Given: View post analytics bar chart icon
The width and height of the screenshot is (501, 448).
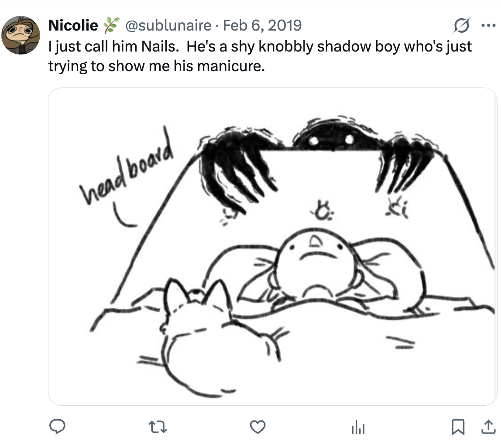Looking at the screenshot, I should coord(358,427).
